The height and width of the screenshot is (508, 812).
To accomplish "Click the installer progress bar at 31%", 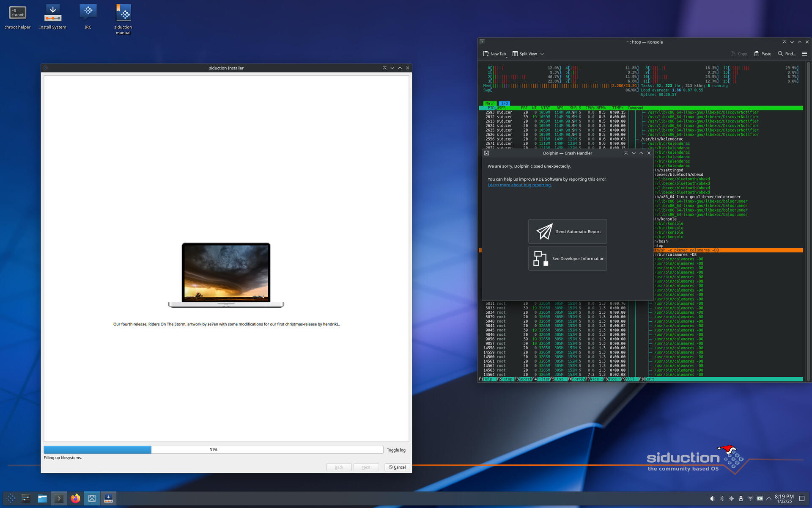I will tap(214, 450).
